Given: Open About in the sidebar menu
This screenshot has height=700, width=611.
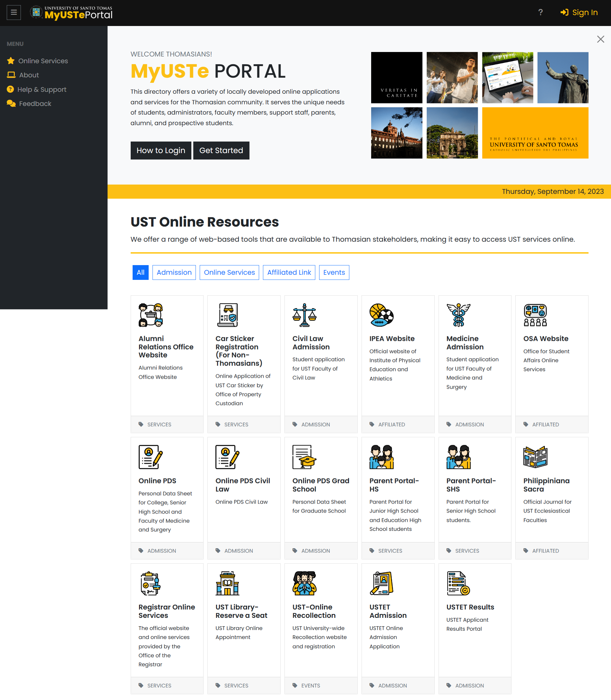Looking at the screenshot, I should (x=23, y=75).
